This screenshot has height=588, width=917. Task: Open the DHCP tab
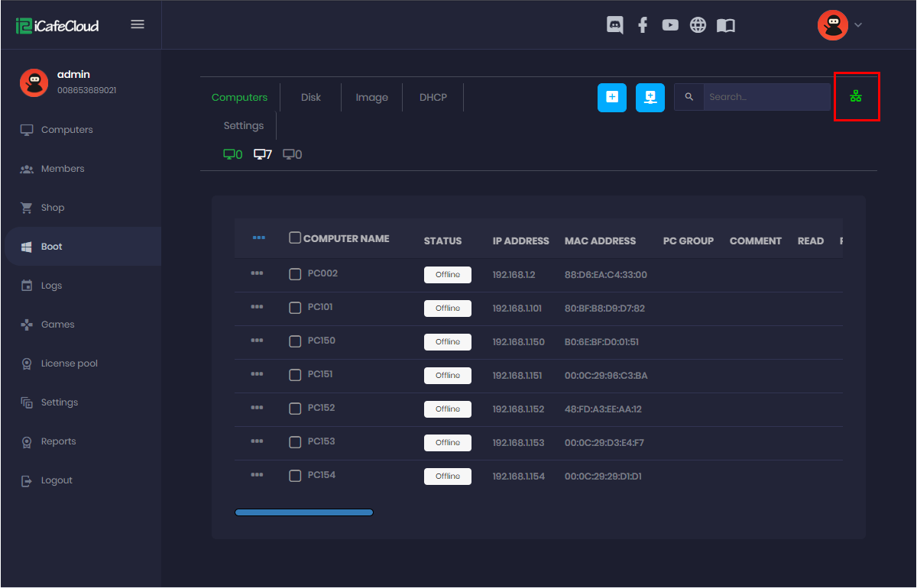[433, 97]
